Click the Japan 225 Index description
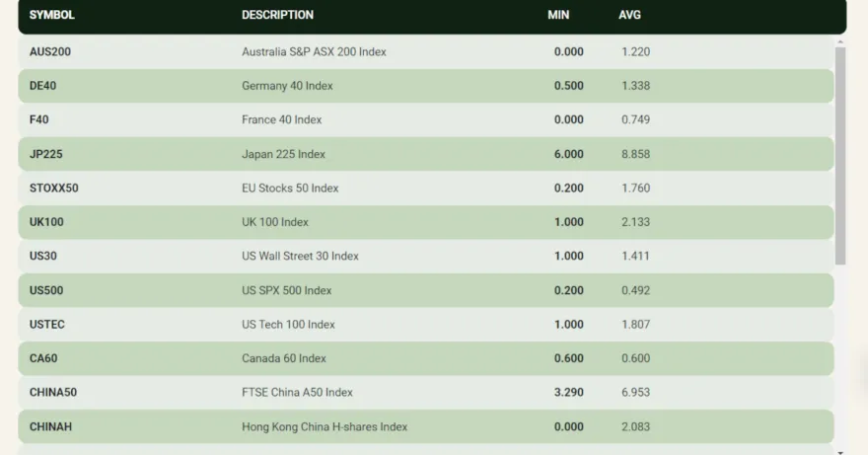 [x=283, y=154]
